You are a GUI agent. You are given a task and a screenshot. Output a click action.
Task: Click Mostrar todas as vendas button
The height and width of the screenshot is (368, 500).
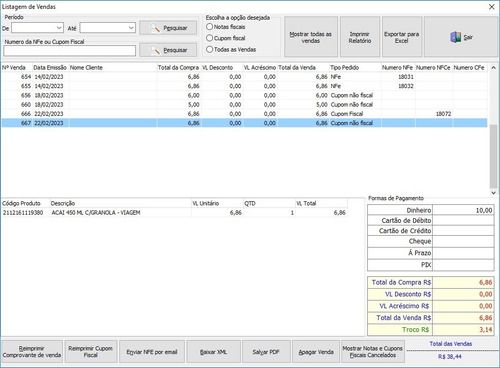pyautogui.click(x=311, y=37)
